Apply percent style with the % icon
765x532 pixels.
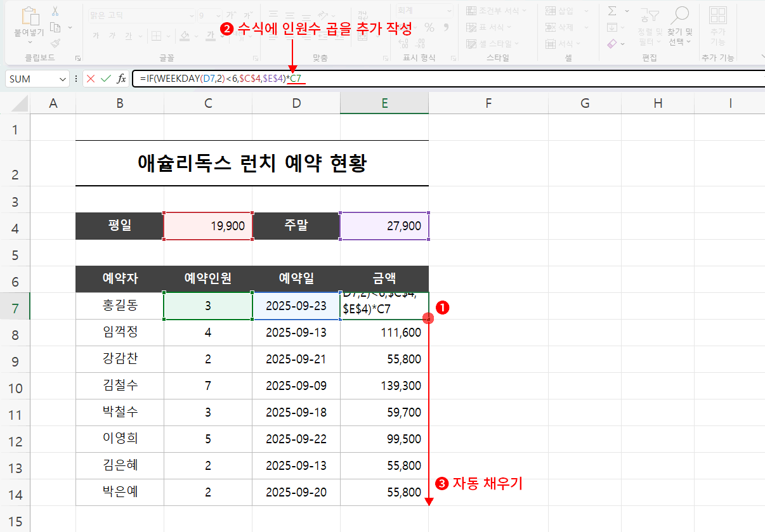[x=431, y=29]
